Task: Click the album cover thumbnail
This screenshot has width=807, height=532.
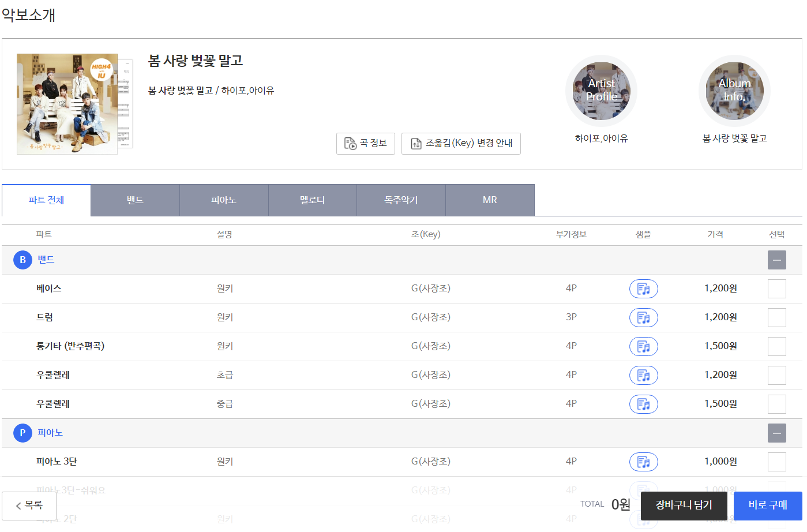Action: coord(67,104)
